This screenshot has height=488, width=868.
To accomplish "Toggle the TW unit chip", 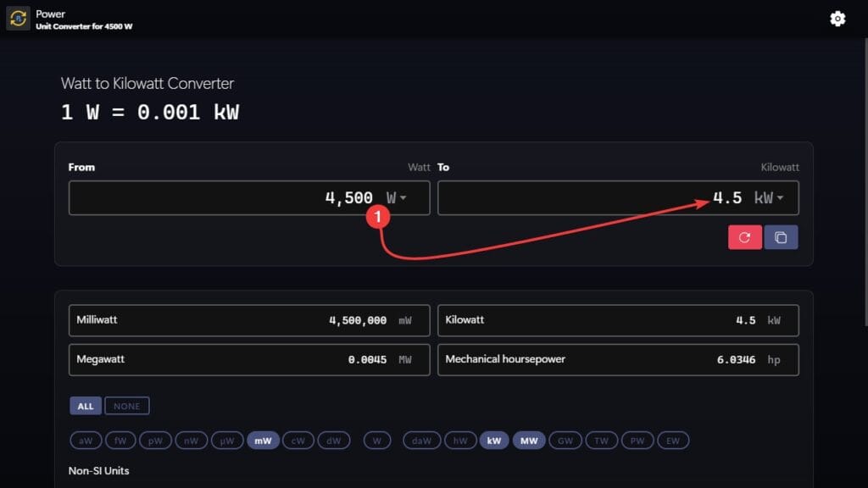I will [601, 441].
